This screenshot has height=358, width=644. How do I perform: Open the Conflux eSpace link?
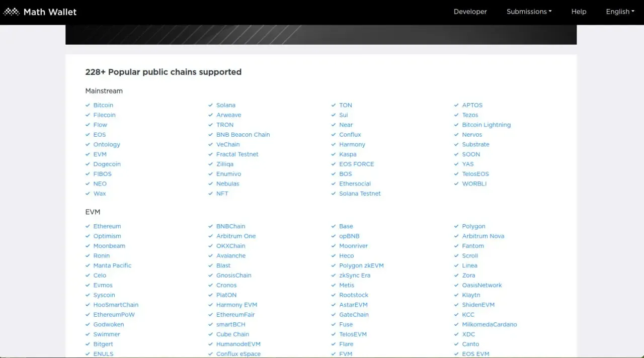point(238,354)
